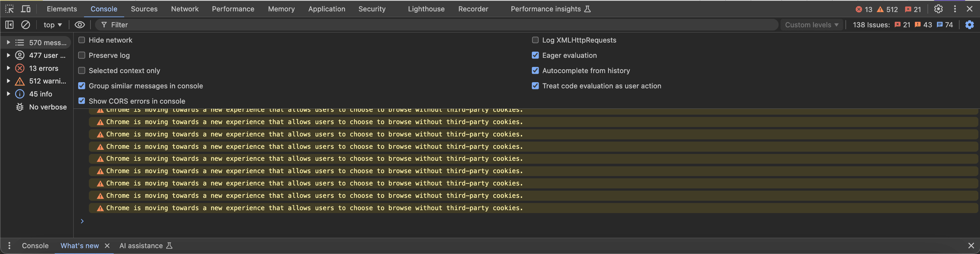This screenshot has width=980, height=254.
Task: Open live expression eye icon
Action: [x=79, y=25]
